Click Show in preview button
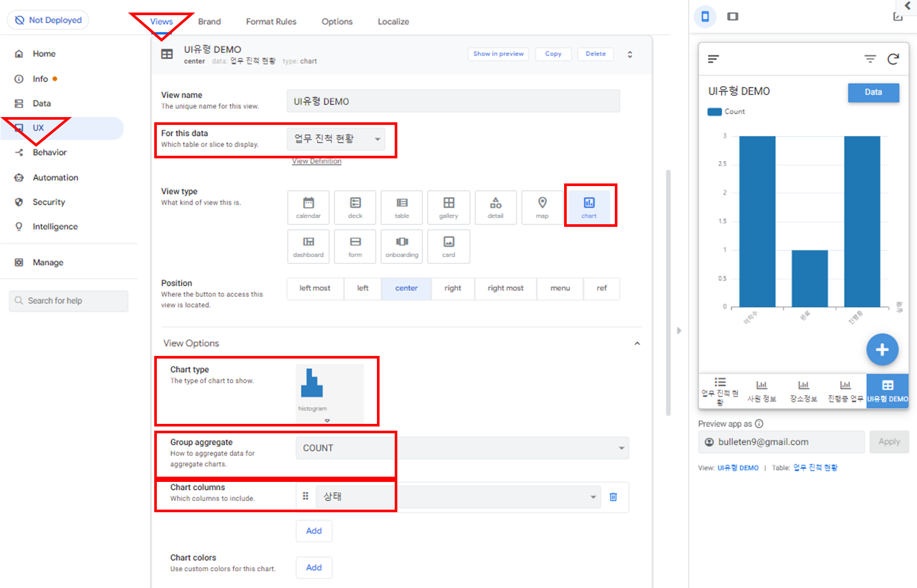The image size is (917, 588). 498,54
